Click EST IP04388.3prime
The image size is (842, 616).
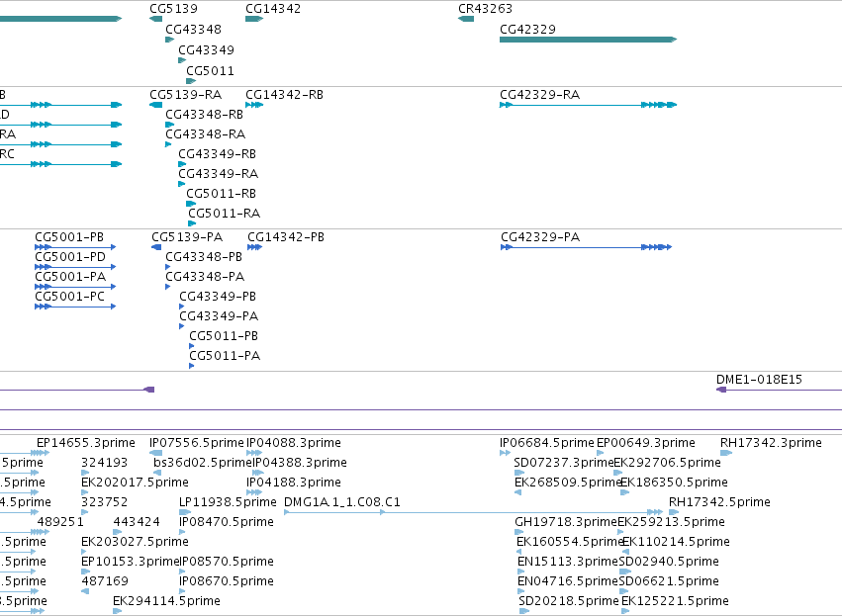pos(300,463)
